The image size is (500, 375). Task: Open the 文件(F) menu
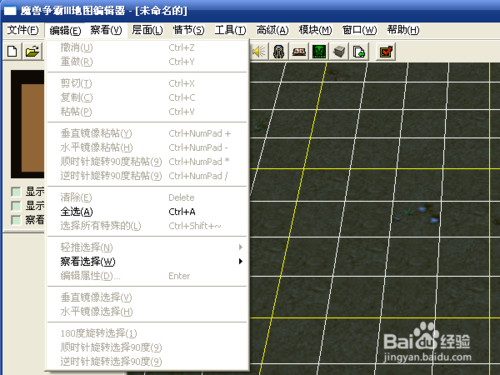[23, 30]
